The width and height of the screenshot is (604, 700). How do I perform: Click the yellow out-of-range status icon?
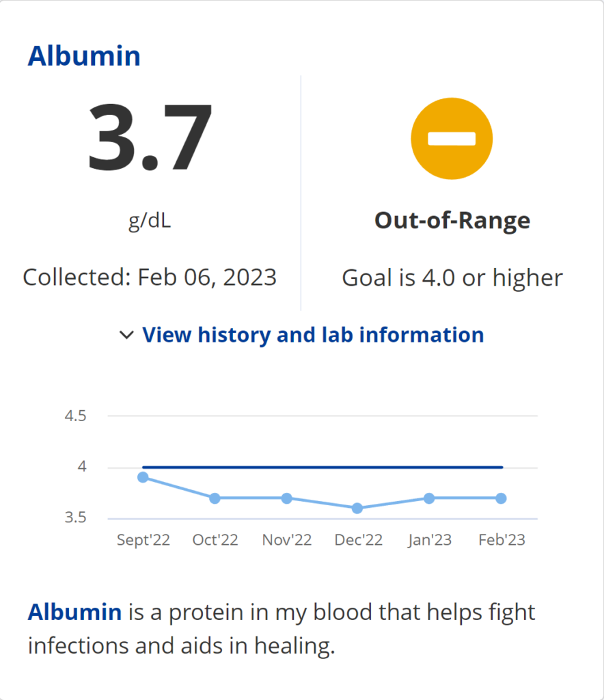click(x=452, y=139)
